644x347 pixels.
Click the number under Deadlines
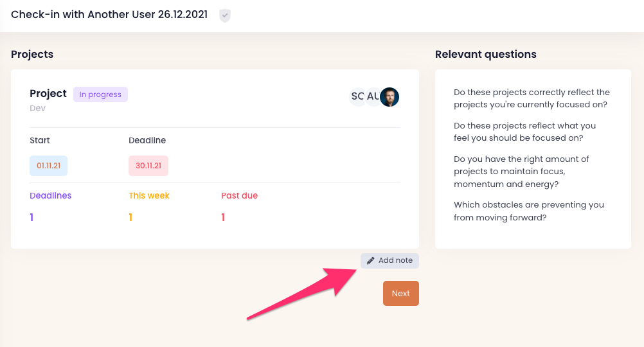pos(31,217)
